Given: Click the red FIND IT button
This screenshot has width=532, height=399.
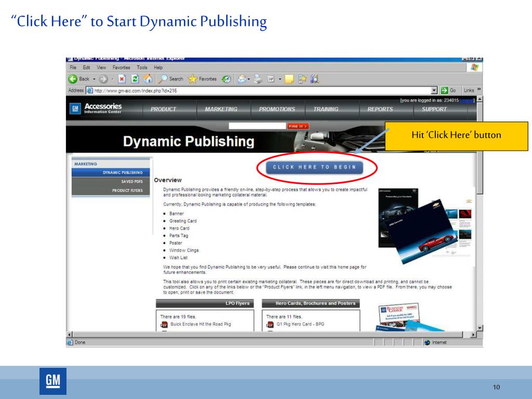Looking at the screenshot, I should [x=298, y=126].
